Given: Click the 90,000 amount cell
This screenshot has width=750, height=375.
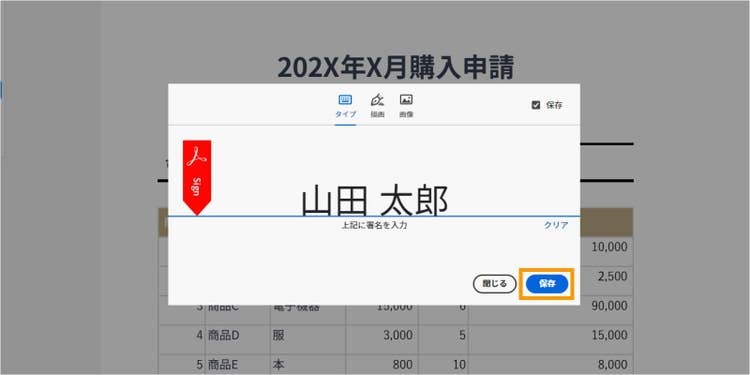Looking at the screenshot, I should pos(609,306).
